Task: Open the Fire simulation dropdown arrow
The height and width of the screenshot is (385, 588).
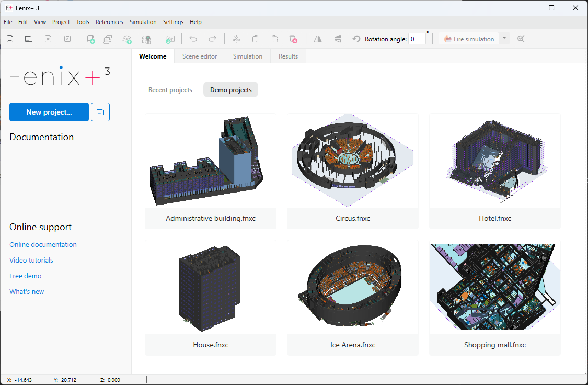Action: click(x=504, y=39)
